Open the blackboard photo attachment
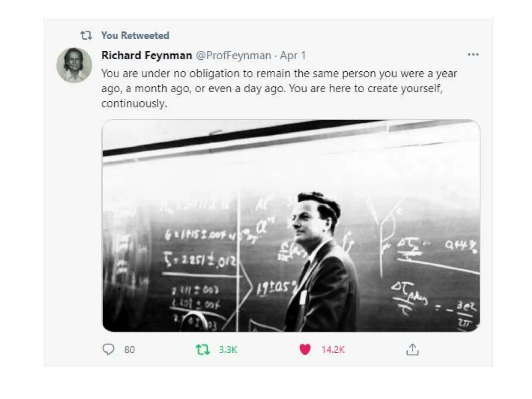This screenshot has width=532, height=399. 291,225
